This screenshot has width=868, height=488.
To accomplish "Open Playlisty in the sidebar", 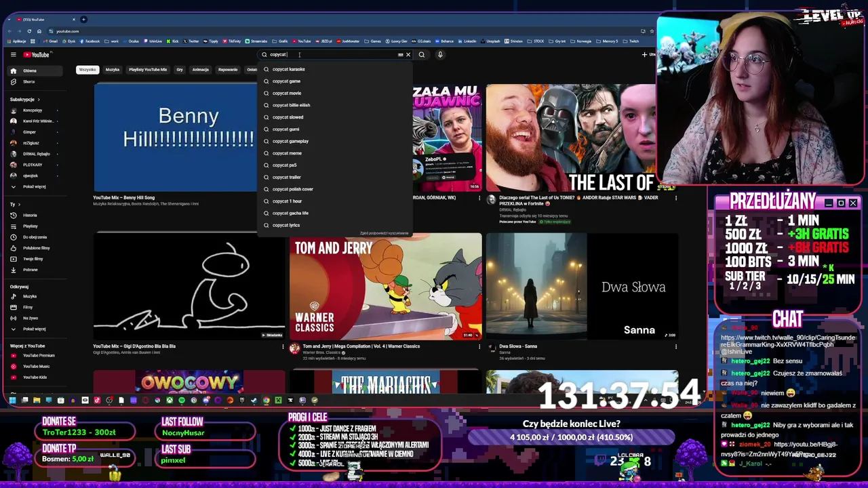I will click(x=34, y=226).
